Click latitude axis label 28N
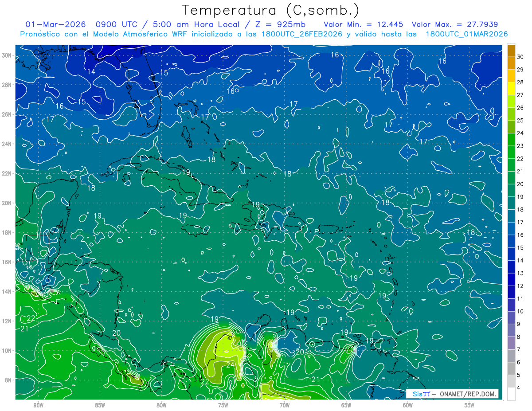532x411 pixels. pyautogui.click(x=8, y=85)
